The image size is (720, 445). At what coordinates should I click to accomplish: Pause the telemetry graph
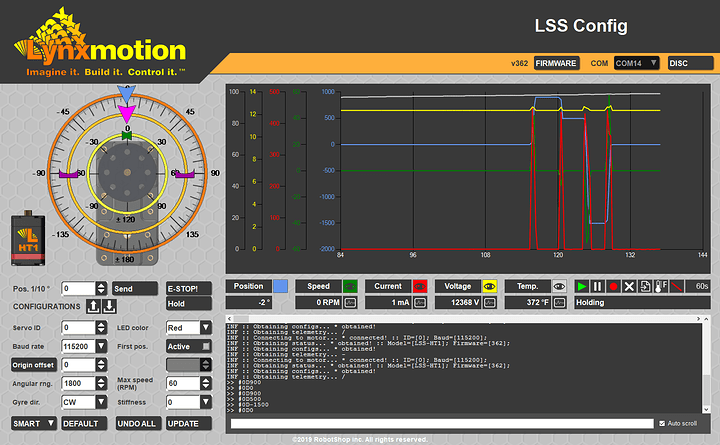pyautogui.click(x=597, y=287)
